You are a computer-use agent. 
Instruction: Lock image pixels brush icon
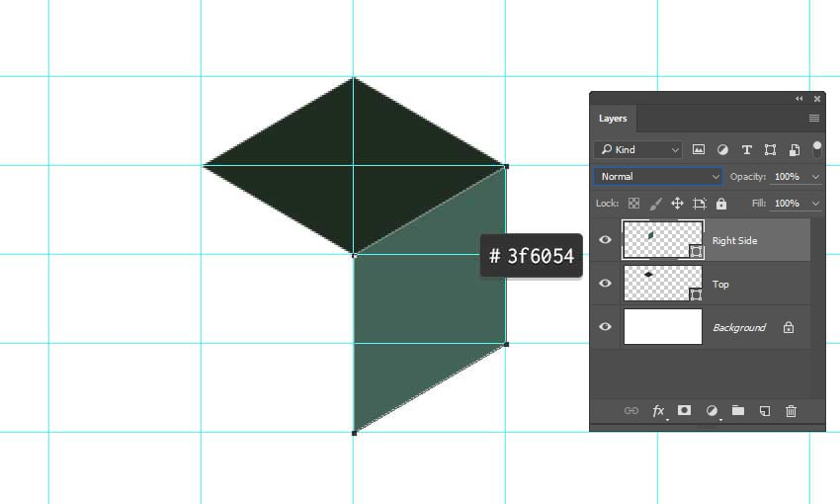(x=656, y=204)
